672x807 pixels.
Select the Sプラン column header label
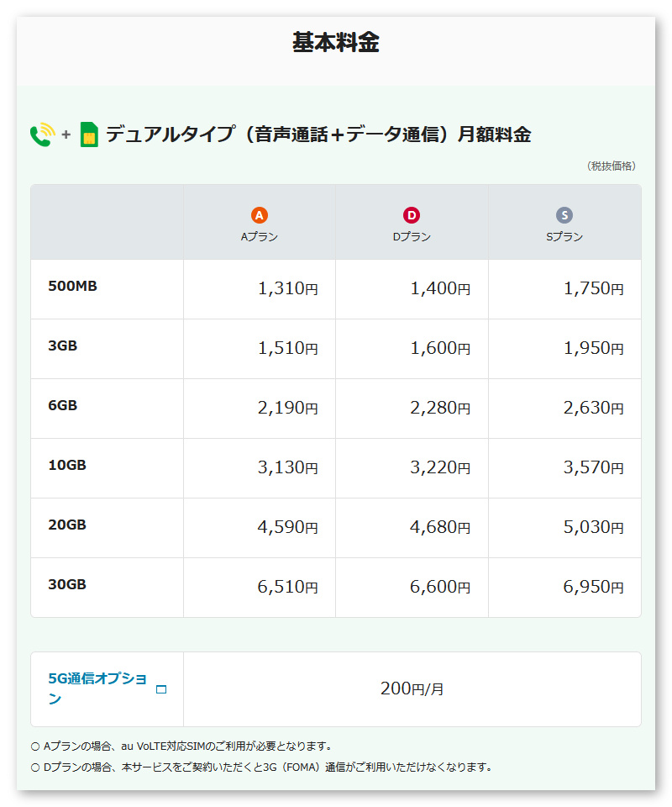[564, 237]
